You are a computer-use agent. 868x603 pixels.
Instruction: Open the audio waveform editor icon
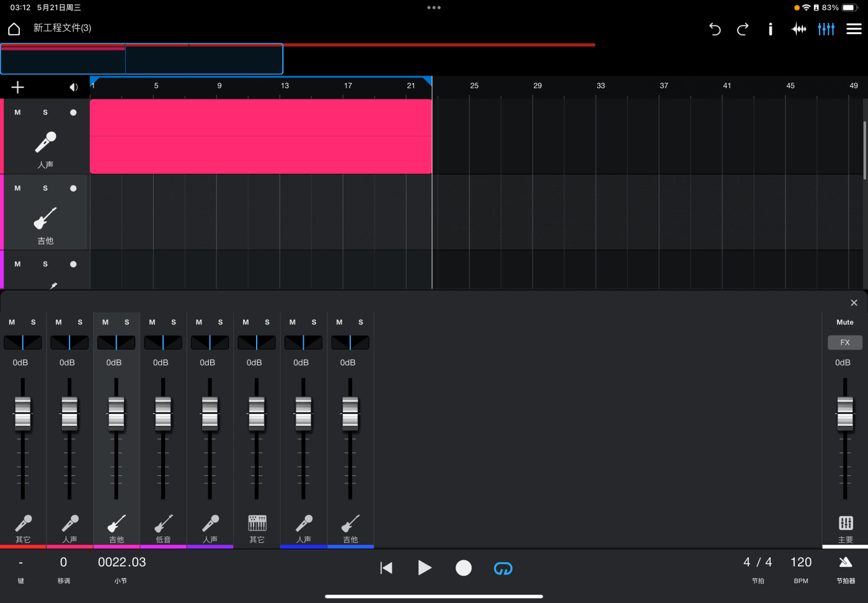[799, 29]
